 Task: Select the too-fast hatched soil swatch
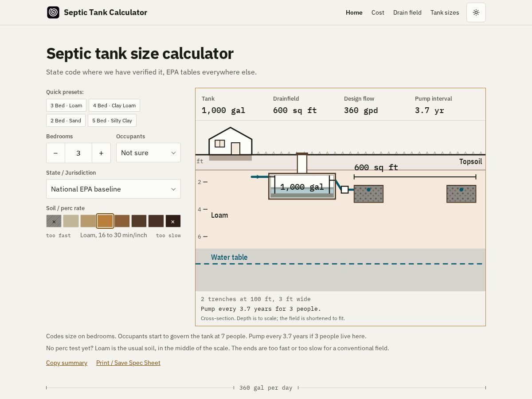tap(54, 221)
